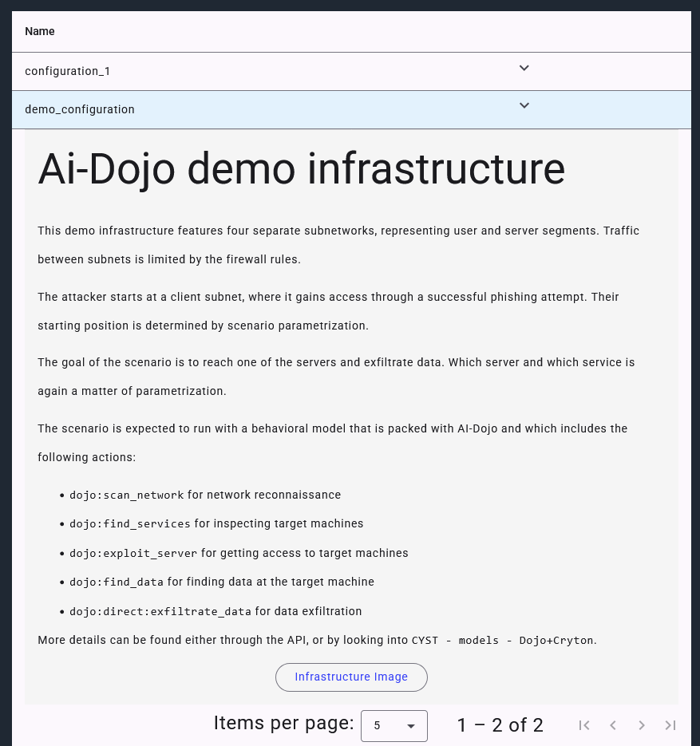Collapse the demo_configuration row chevron
Viewport: 700px width, 746px height.
[x=524, y=106]
